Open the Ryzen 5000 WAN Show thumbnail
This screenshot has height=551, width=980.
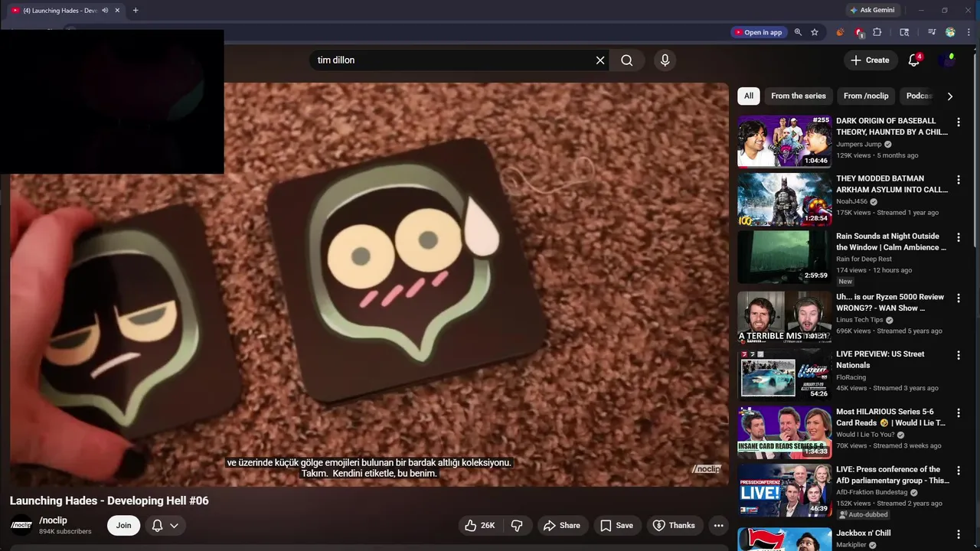click(784, 317)
